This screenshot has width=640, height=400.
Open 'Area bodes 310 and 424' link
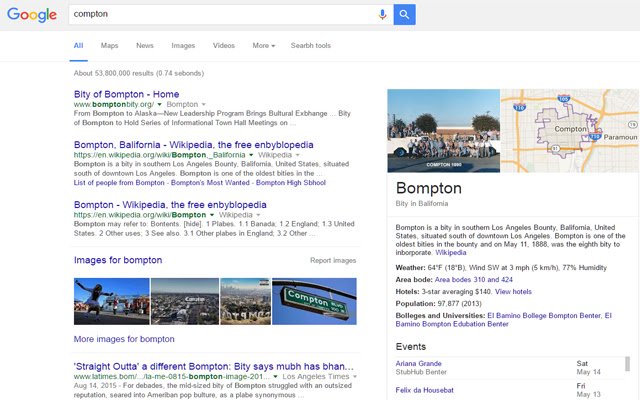coord(473,280)
